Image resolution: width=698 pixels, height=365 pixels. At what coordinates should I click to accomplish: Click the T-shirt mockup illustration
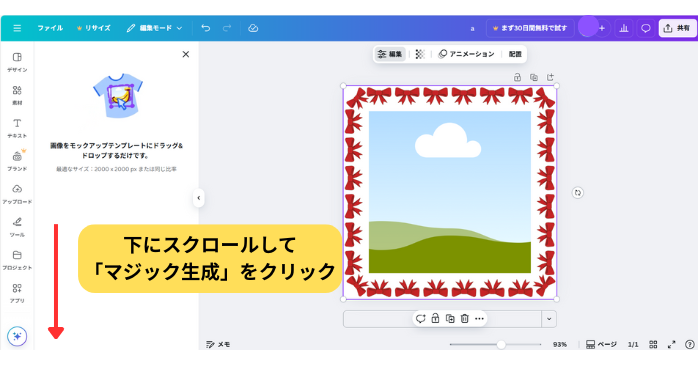point(118,96)
